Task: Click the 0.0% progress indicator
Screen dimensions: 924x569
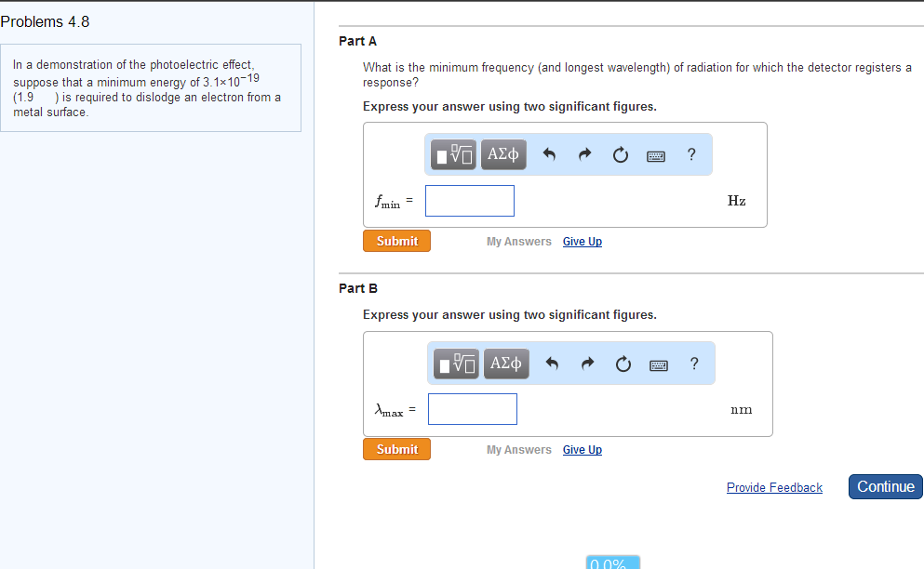Action: pos(613,562)
